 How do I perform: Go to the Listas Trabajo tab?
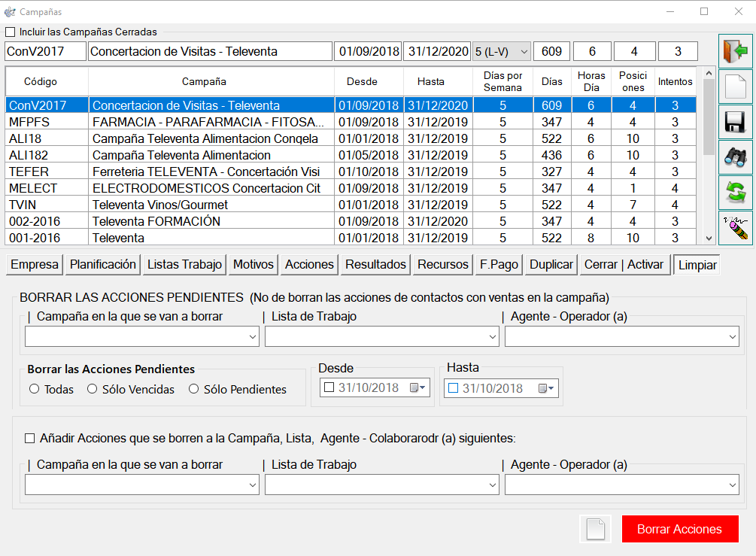(184, 265)
